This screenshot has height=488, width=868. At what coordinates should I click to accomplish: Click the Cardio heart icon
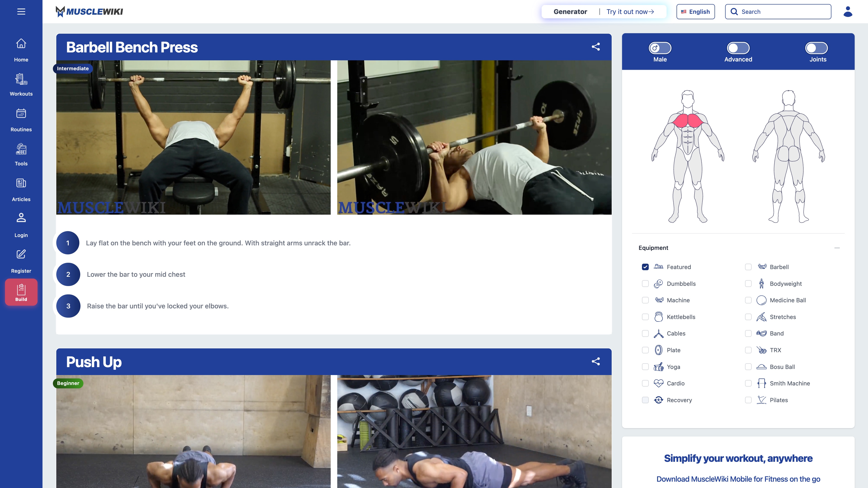658,383
